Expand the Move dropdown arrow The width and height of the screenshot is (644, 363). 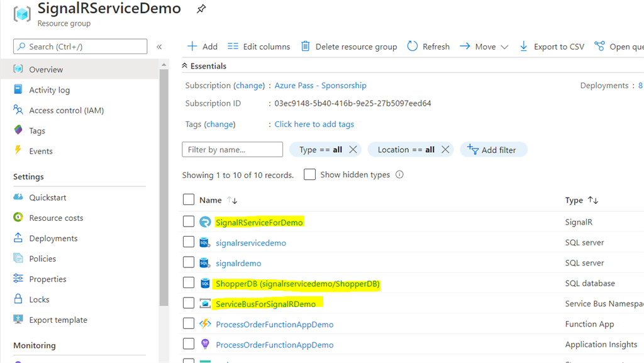504,47
